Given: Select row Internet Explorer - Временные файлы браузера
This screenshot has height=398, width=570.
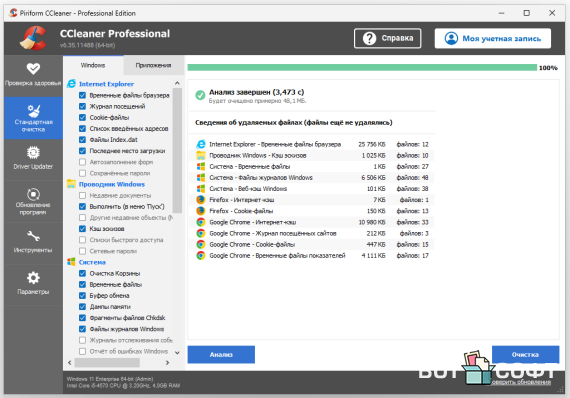Looking at the screenshot, I should click(312, 144).
